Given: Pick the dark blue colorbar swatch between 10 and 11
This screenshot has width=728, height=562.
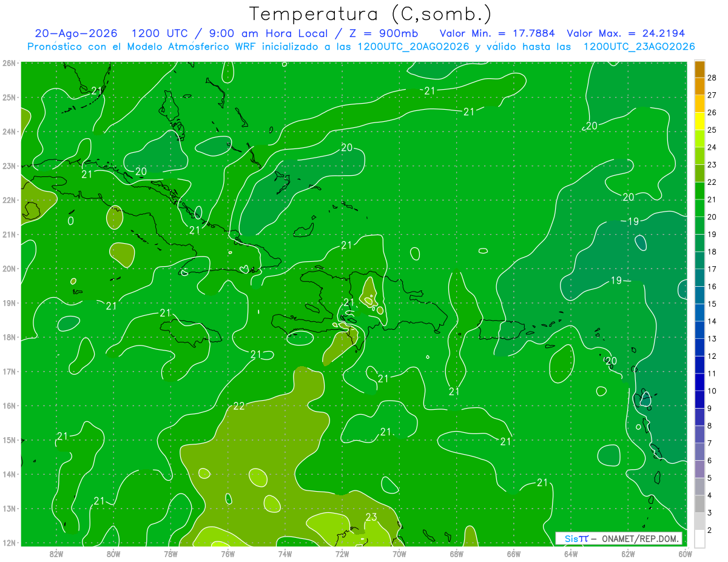Looking at the screenshot, I should [699, 382].
